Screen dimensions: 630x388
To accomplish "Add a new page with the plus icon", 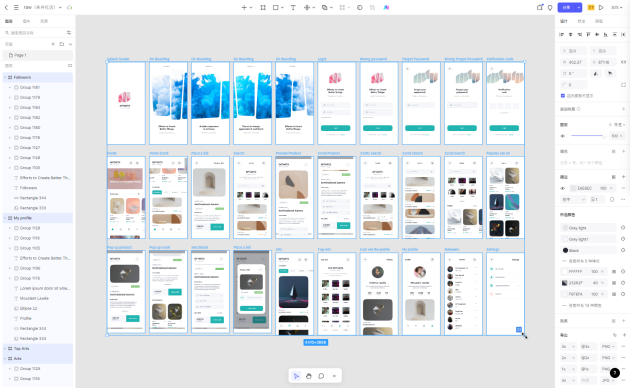I will [53, 44].
